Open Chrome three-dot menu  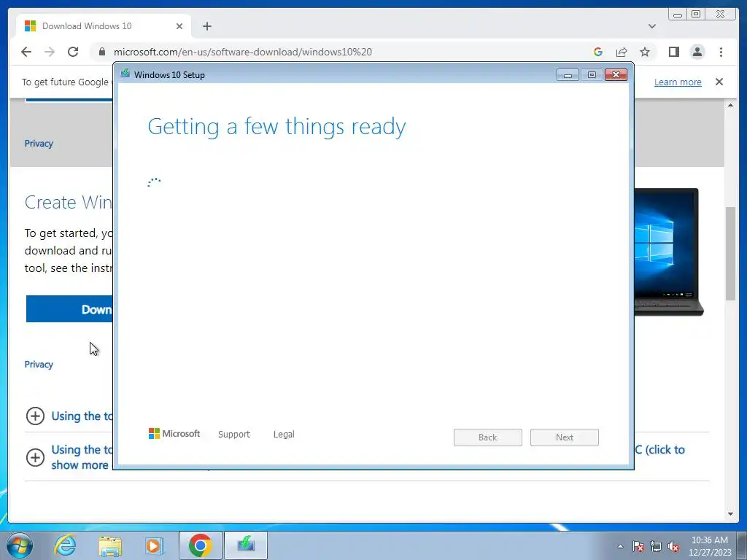click(721, 52)
